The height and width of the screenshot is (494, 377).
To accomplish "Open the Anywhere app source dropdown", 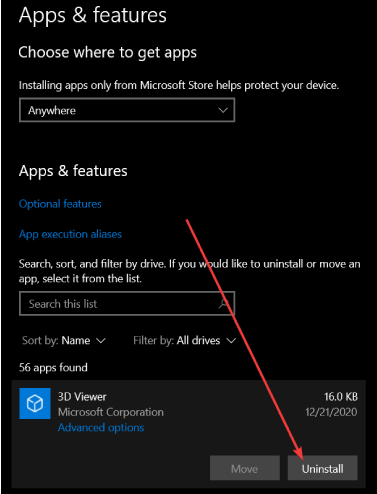I will coord(127,110).
